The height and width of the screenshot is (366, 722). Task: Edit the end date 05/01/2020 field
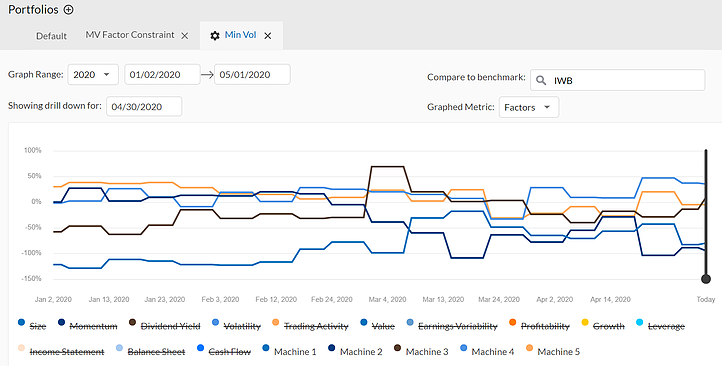coord(252,75)
